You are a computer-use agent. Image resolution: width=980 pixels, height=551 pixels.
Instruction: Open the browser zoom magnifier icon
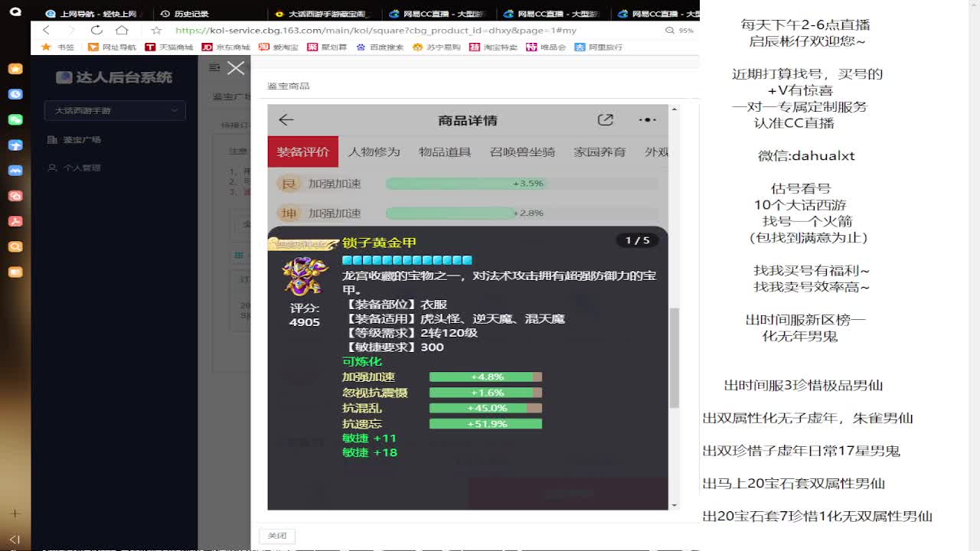tap(670, 30)
